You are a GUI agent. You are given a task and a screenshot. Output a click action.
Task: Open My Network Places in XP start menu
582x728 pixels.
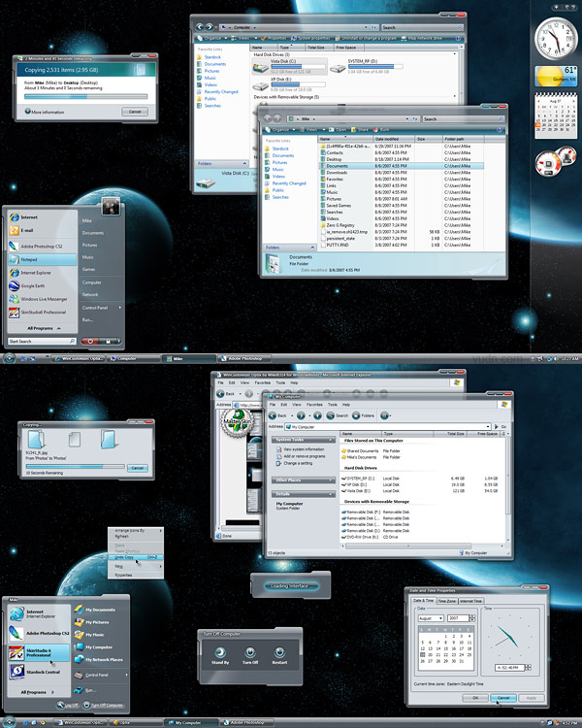click(99, 659)
